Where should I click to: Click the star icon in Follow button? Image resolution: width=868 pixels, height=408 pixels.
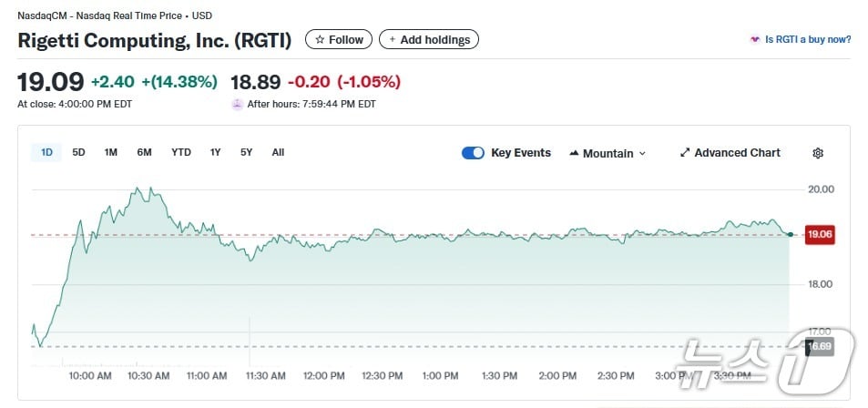coord(320,40)
